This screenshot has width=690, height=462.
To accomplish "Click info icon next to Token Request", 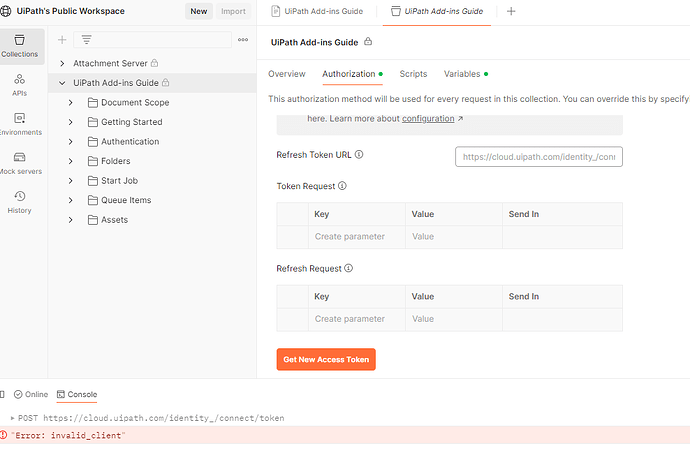I will point(342,186).
